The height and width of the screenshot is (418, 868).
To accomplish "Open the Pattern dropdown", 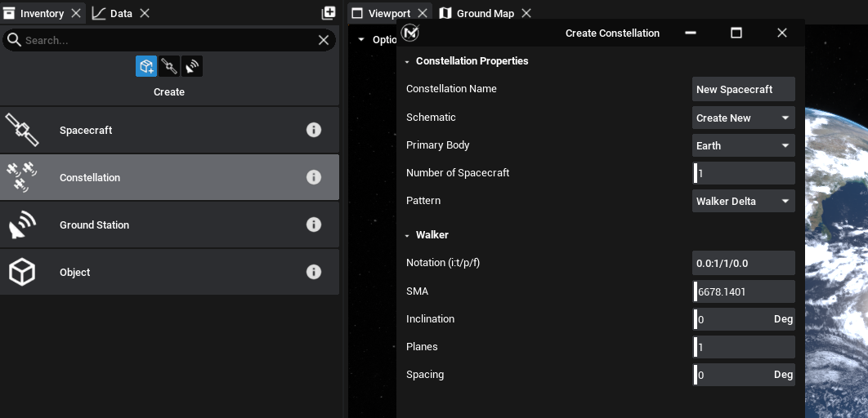I will tap(744, 202).
